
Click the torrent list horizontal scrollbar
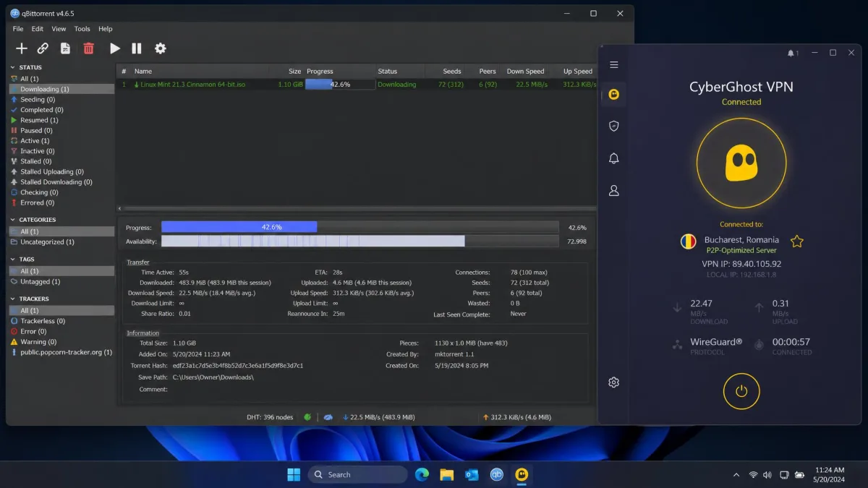[x=356, y=209]
